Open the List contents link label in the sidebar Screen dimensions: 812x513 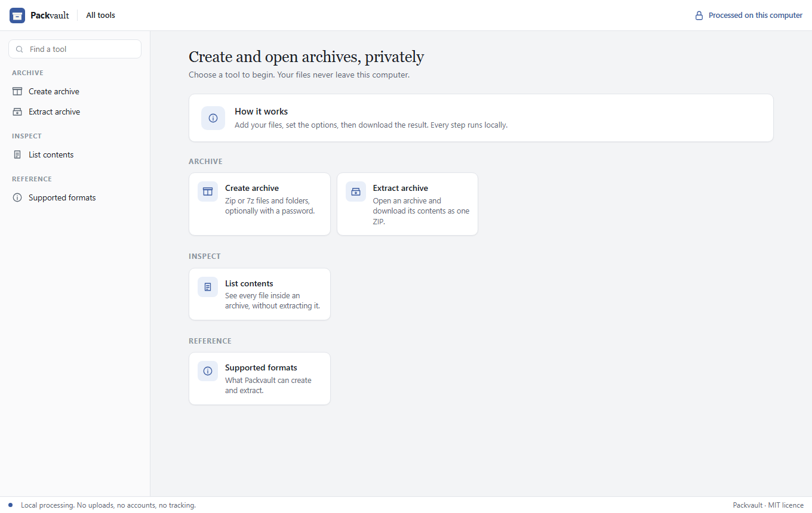click(51, 154)
